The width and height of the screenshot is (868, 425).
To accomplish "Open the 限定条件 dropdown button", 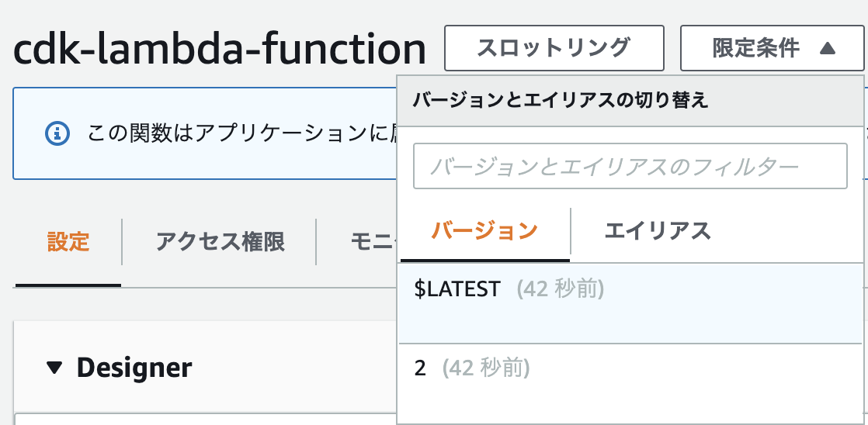I will tap(772, 48).
